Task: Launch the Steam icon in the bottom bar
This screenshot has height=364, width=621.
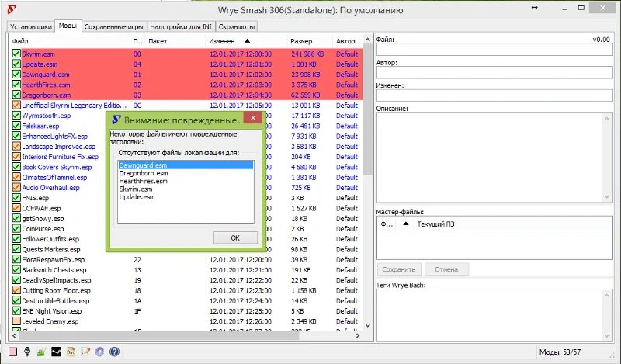Action: tap(56, 352)
